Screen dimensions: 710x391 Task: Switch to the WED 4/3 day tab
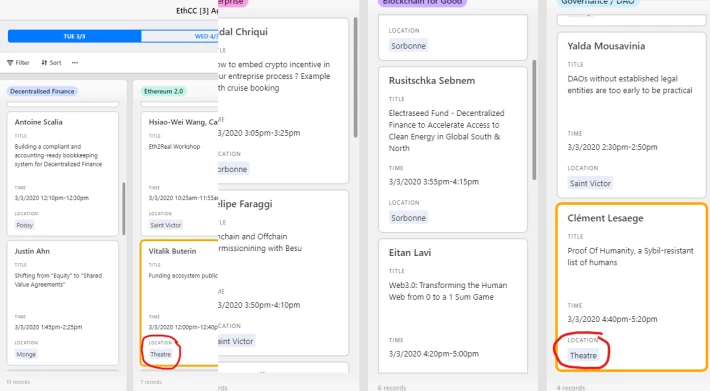[180, 36]
